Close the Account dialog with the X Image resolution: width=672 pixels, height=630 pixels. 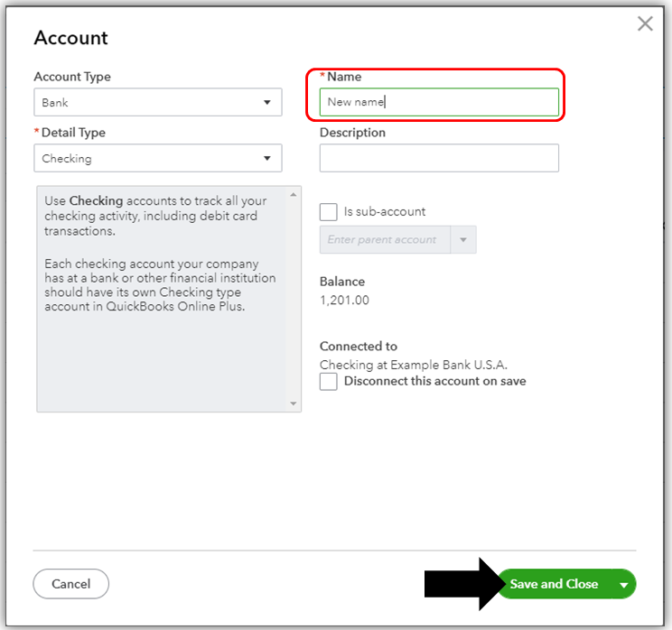[x=645, y=24]
